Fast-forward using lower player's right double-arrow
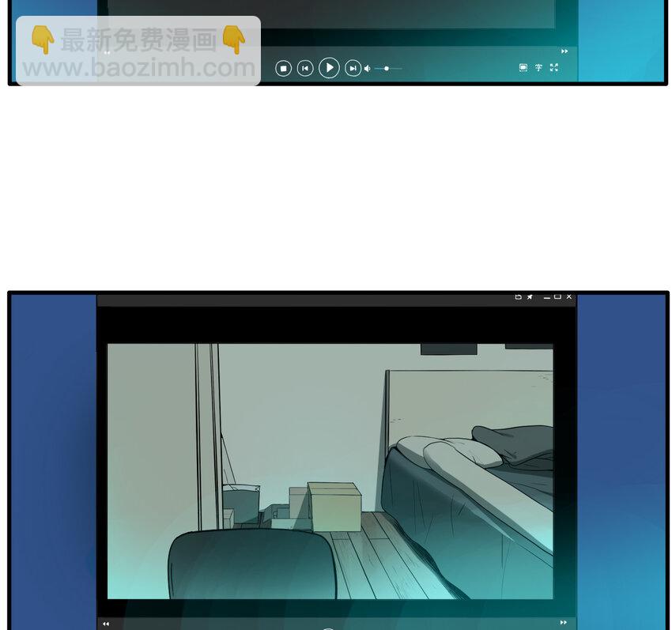This screenshot has height=630, width=672. coord(564,623)
